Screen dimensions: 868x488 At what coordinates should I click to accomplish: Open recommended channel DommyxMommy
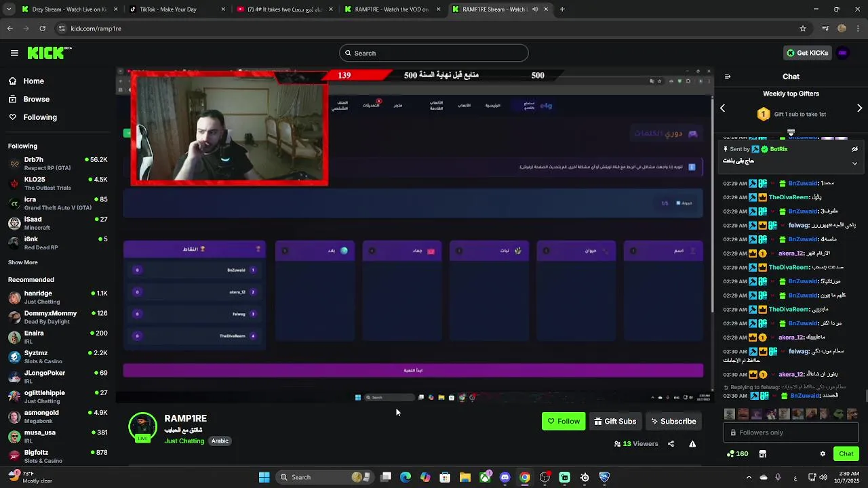(58, 317)
